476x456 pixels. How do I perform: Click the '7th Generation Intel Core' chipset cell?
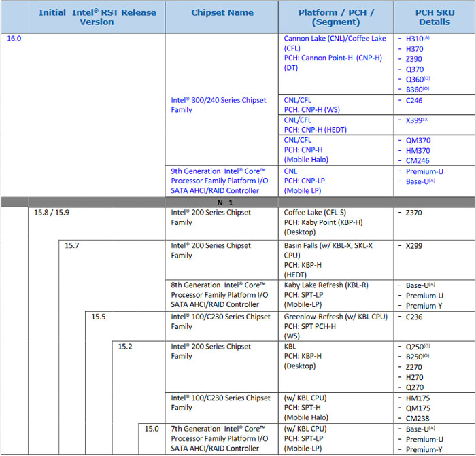tap(220, 438)
